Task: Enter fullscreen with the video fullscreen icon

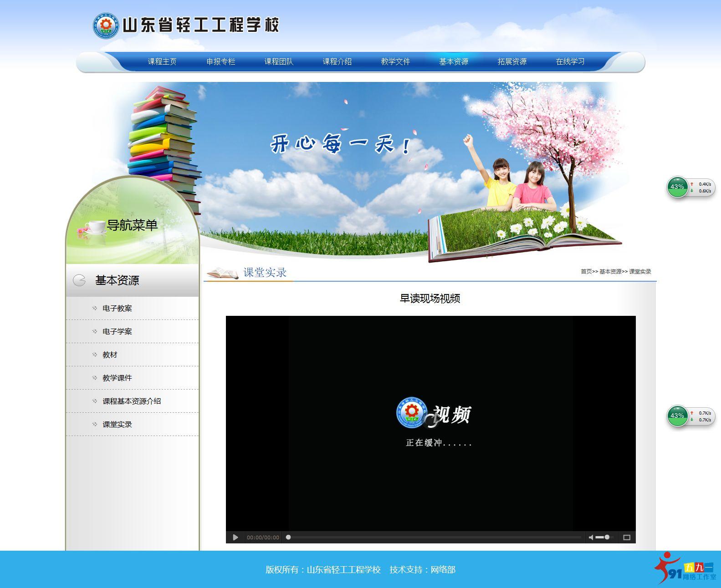Action: click(627, 537)
